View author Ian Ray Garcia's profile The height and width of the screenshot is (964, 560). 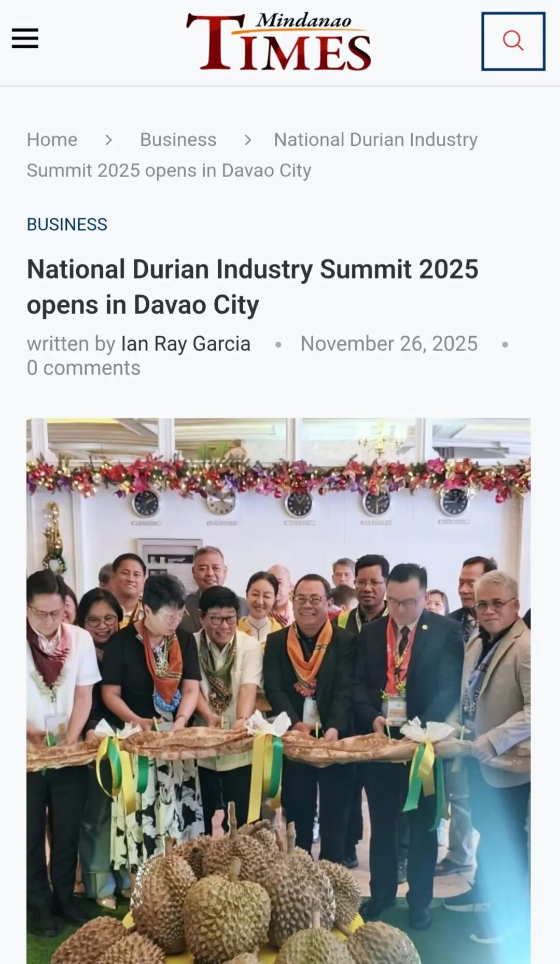tap(186, 343)
